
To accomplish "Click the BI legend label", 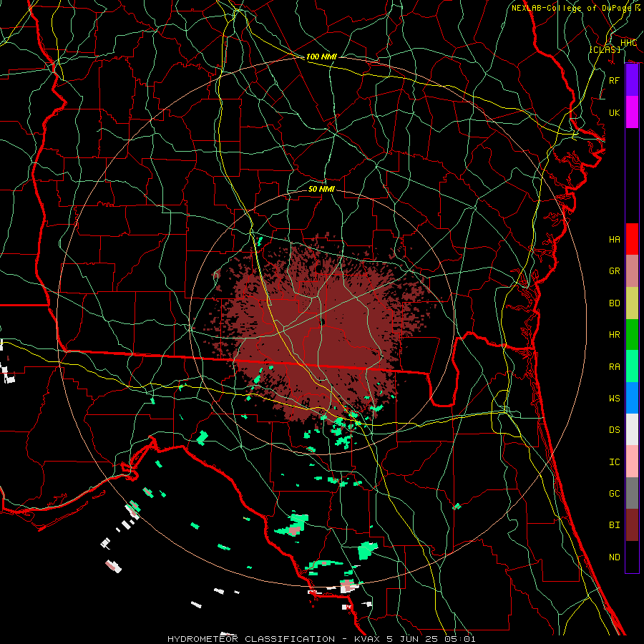I will click(614, 525).
